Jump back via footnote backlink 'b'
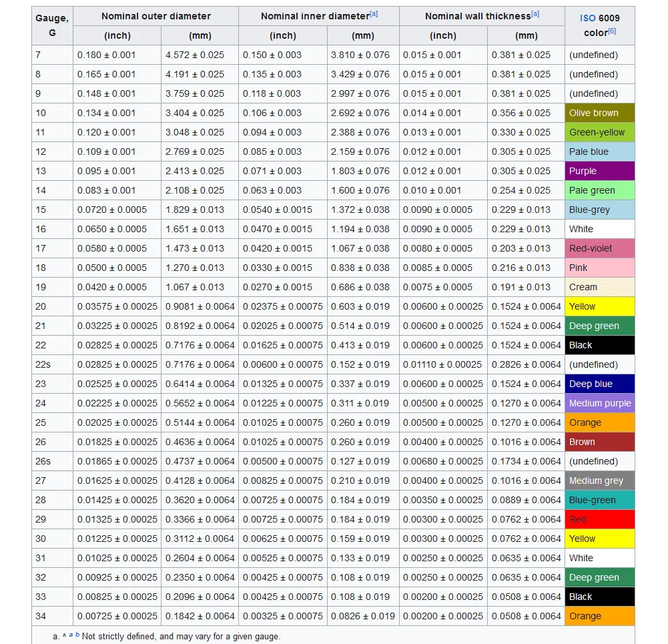 (x=77, y=635)
